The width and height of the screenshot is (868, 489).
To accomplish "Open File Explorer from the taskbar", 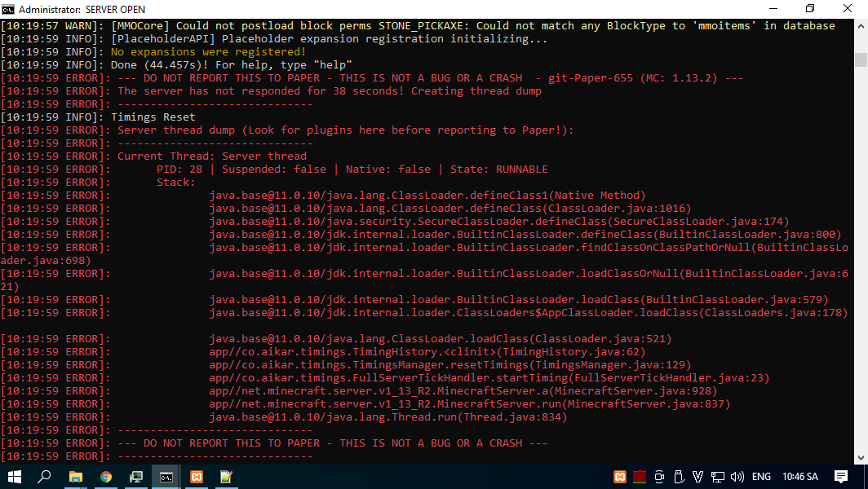I will pyautogui.click(x=76, y=477).
